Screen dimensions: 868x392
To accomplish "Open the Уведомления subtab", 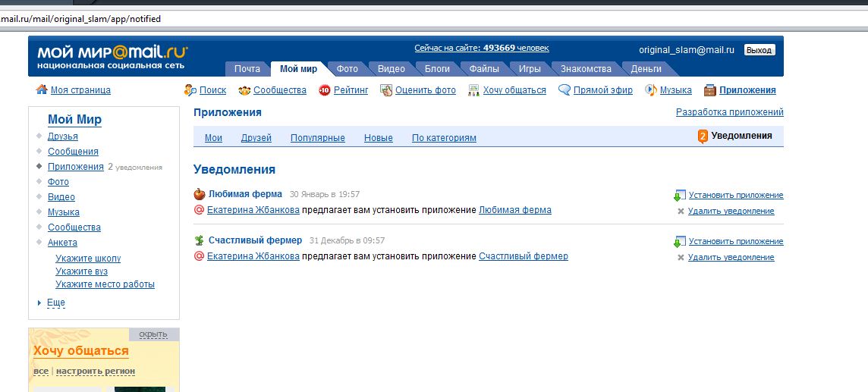I will (741, 136).
